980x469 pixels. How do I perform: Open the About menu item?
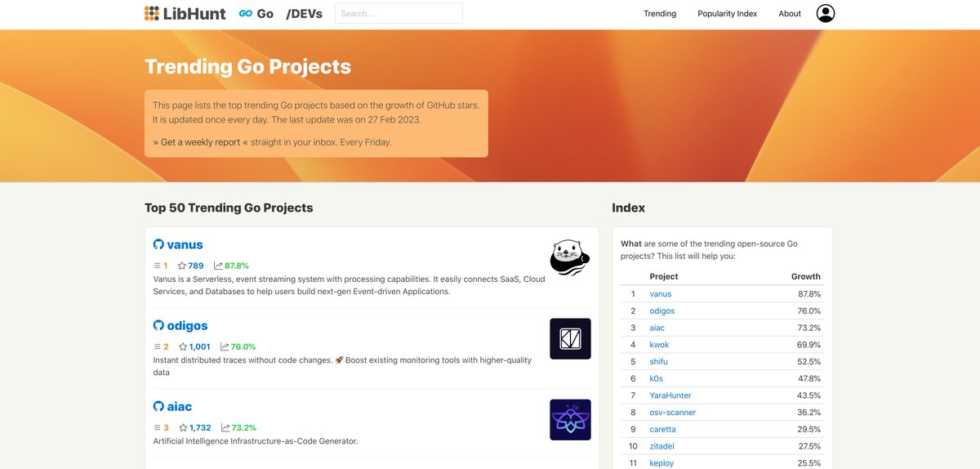[790, 14]
